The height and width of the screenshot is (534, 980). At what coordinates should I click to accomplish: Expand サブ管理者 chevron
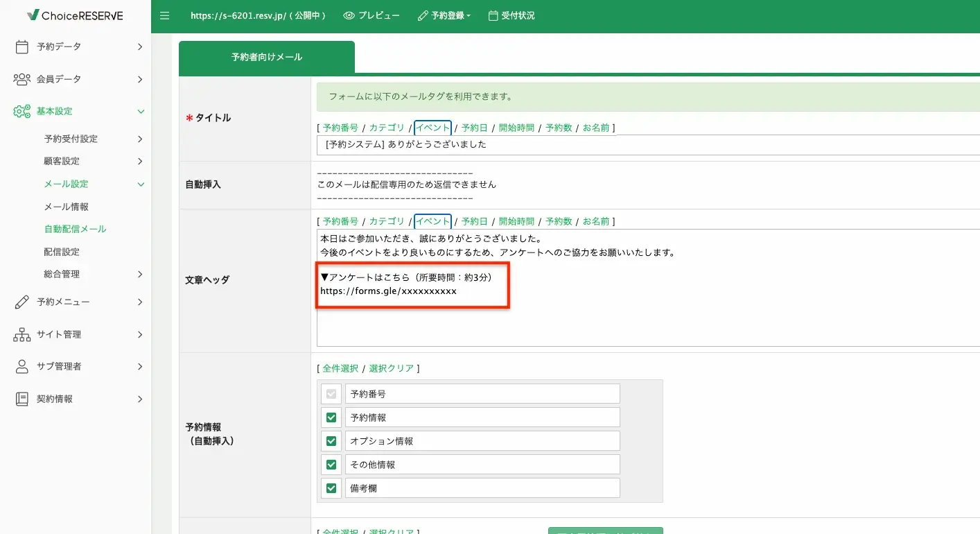[140, 366]
